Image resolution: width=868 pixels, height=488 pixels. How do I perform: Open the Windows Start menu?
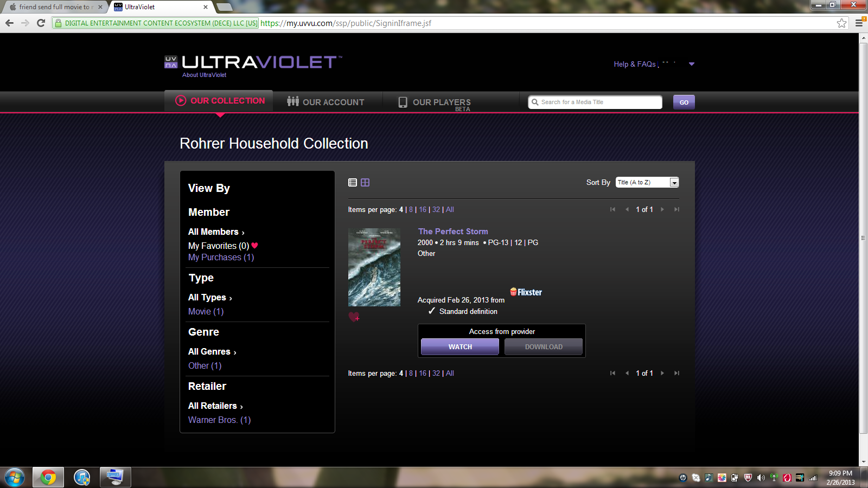click(x=15, y=478)
